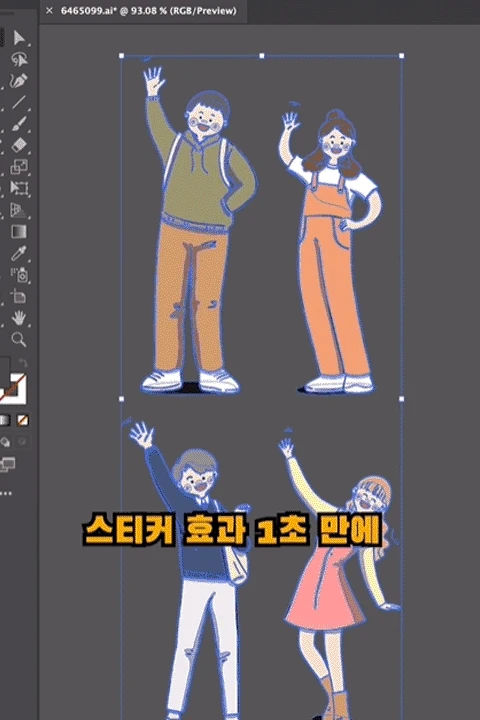Screen dimensions: 480x720
Task: Click top-right selection bounding box handle
Action: point(402,56)
